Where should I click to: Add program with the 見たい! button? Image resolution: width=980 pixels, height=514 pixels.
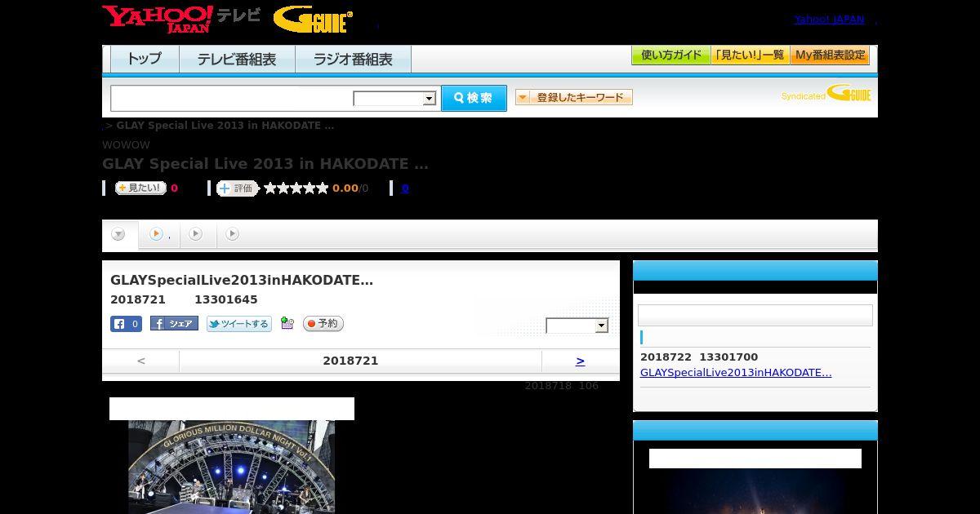click(140, 188)
